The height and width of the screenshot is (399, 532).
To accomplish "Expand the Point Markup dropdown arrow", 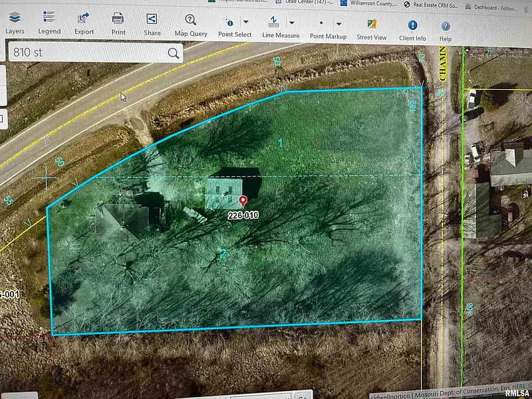I will [x=338, y=24].
